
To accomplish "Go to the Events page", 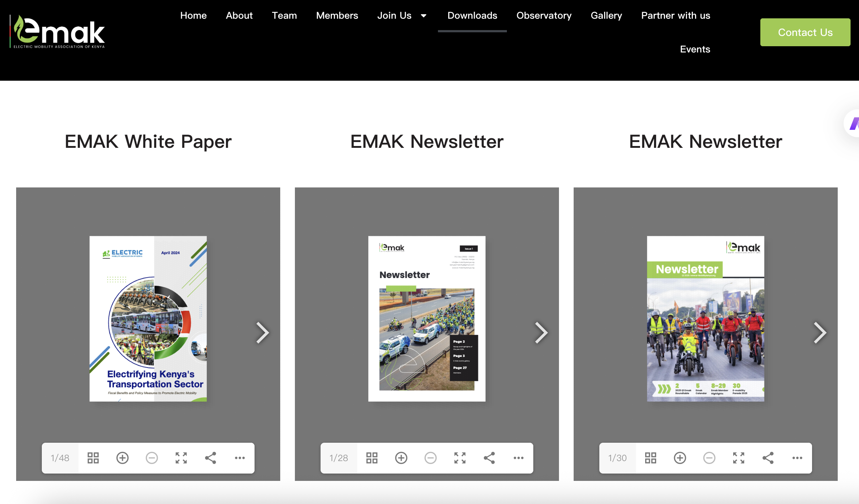I will pos(695,49).
